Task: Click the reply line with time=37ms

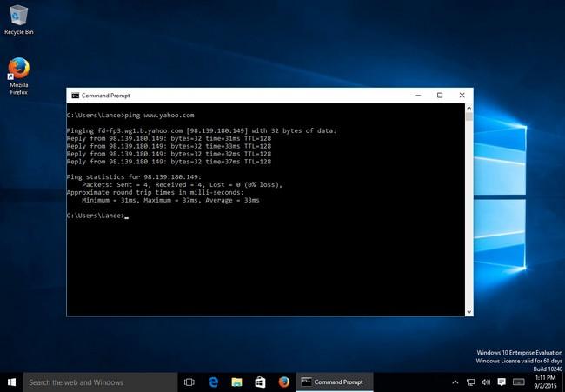Action: pyautogui.click(x=169, y=162)
